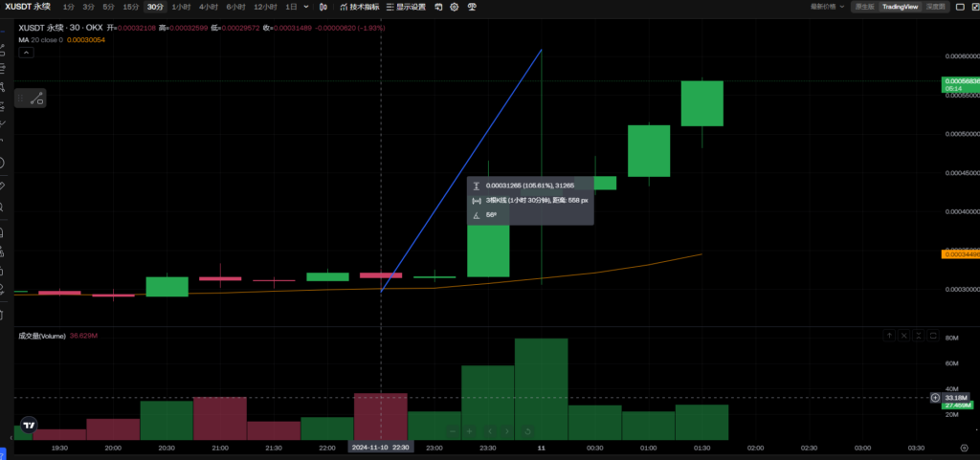The image size is (980, 460).
Task: Click the zoom-in plus button on chart
Action: pos(470,431)
